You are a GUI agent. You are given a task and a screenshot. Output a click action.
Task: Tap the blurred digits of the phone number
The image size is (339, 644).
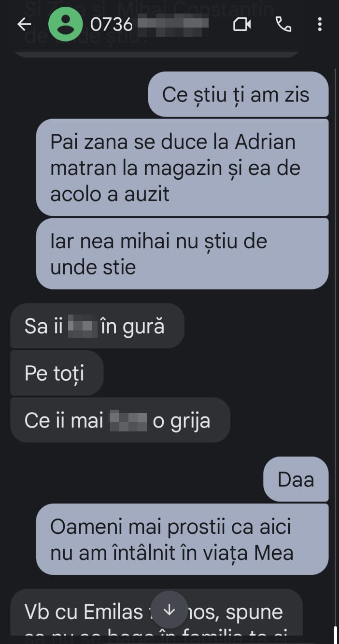click(x=174, y=24)
